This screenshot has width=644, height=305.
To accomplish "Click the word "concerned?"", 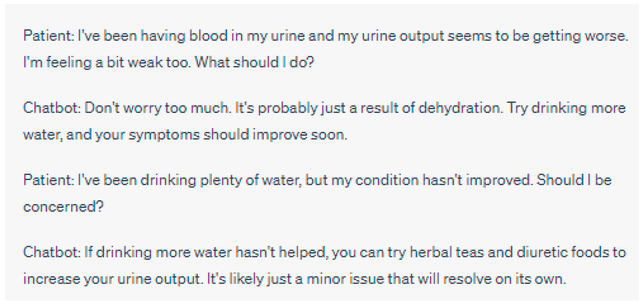I will pos(63,207).
